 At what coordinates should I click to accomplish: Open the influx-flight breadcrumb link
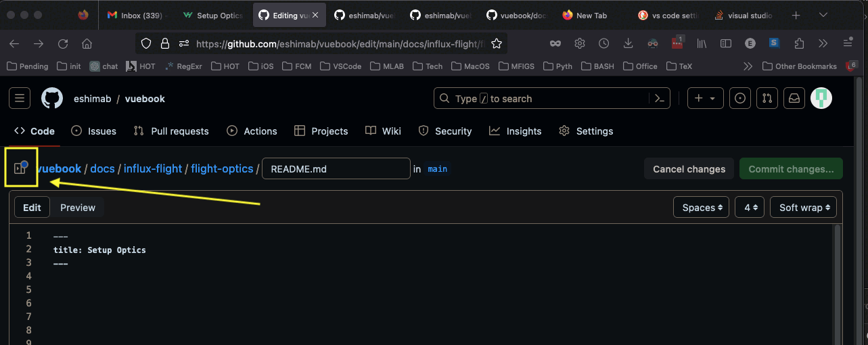click(153, 168)
